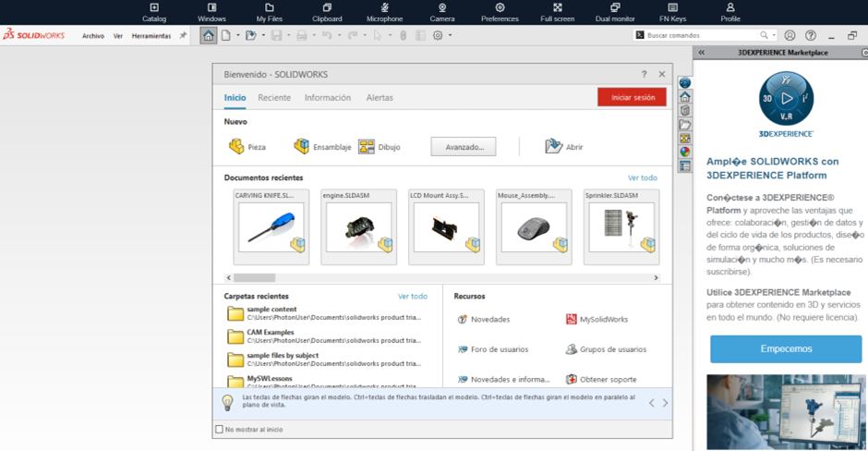Open the CARVING KNIFE recent document thumbnail
Screen dimensions: 868x451
(271, 227)
